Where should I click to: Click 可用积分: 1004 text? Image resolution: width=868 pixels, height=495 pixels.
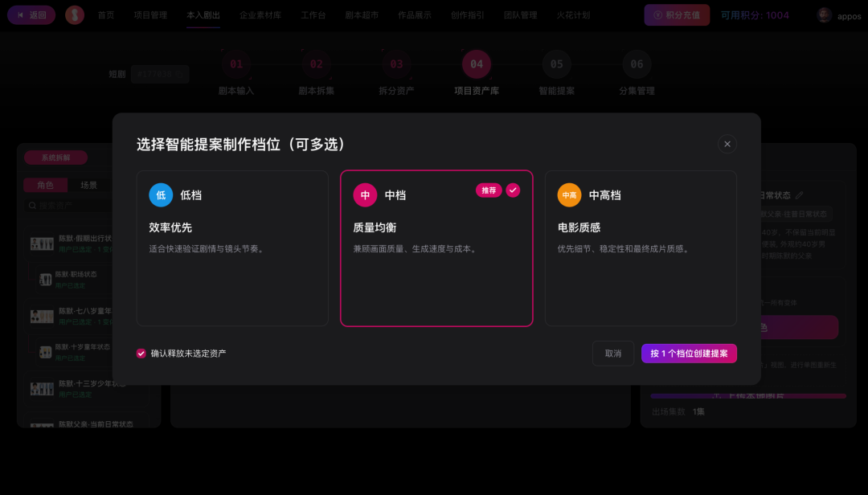point(755,15)
